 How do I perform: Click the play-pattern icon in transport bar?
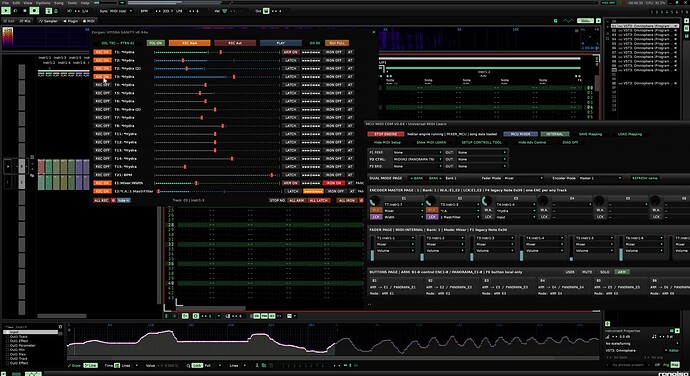(49, 11)
